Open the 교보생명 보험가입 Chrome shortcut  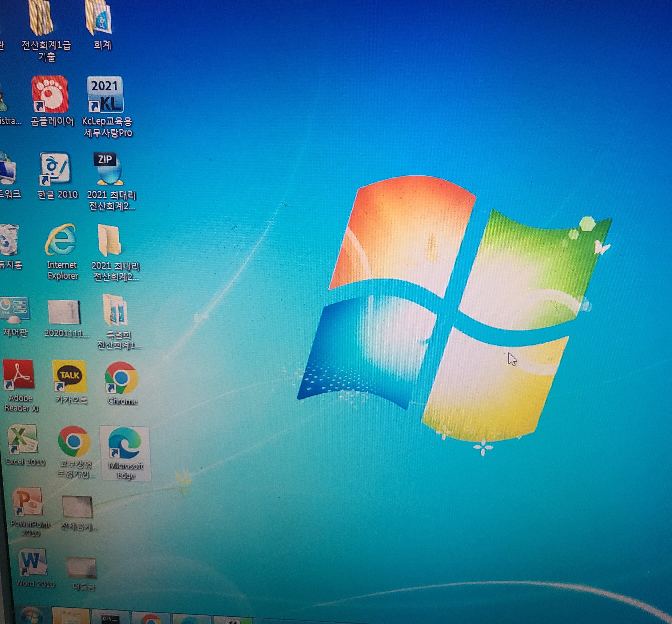pyautogui.click(x=75, y=452)
